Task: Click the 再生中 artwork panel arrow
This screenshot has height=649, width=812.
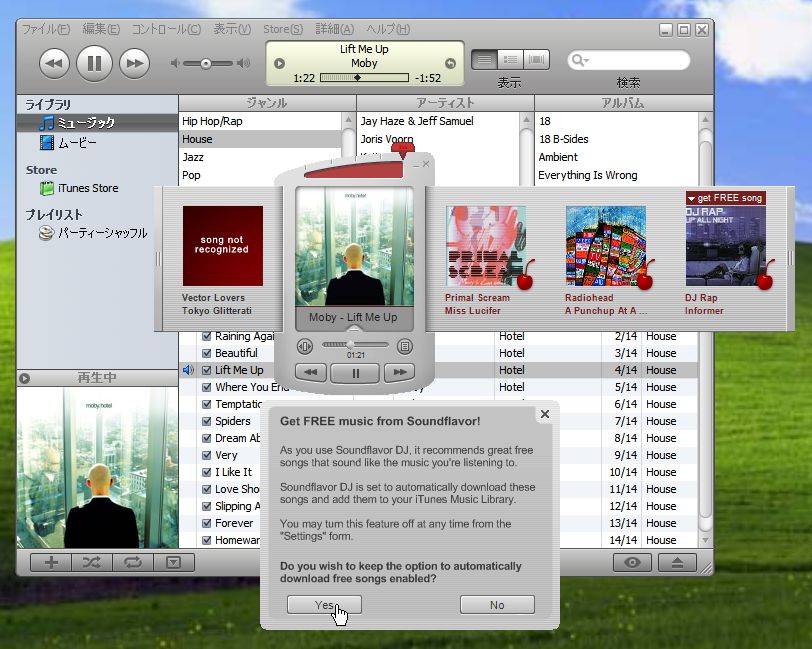Action: coord(24,379)
